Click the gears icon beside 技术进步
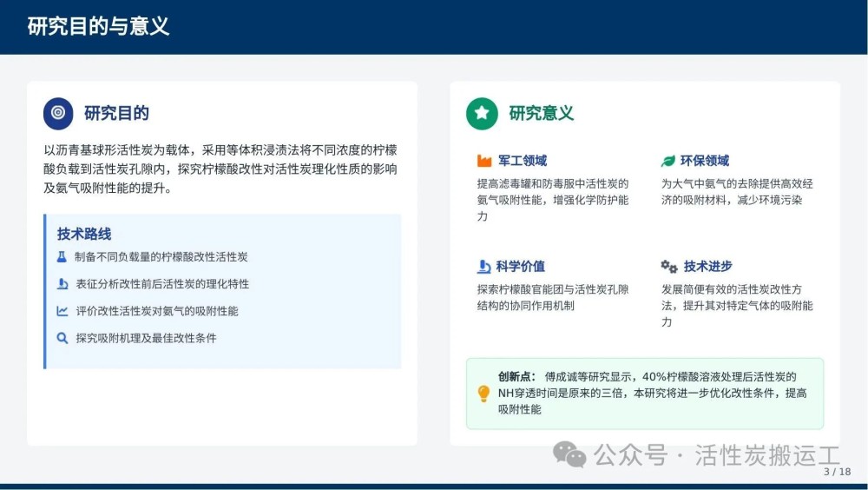Screen dimensions: 868x490 (x=668, y=267)
